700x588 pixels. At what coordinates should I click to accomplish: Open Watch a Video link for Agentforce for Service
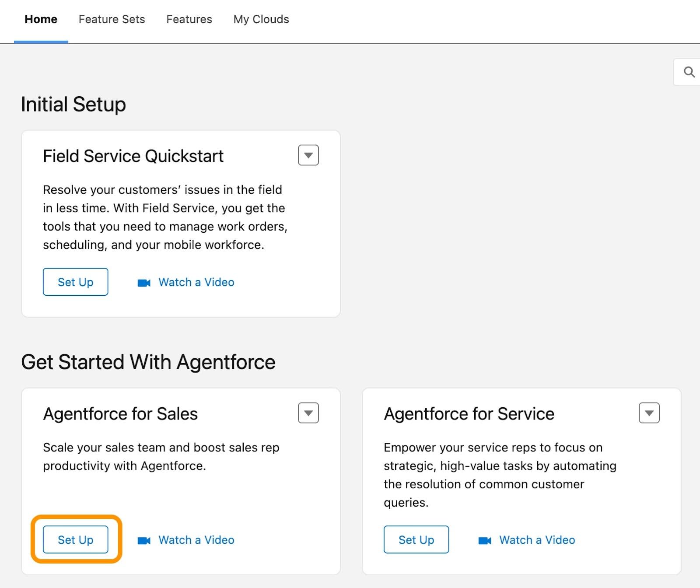click(537, 540)
